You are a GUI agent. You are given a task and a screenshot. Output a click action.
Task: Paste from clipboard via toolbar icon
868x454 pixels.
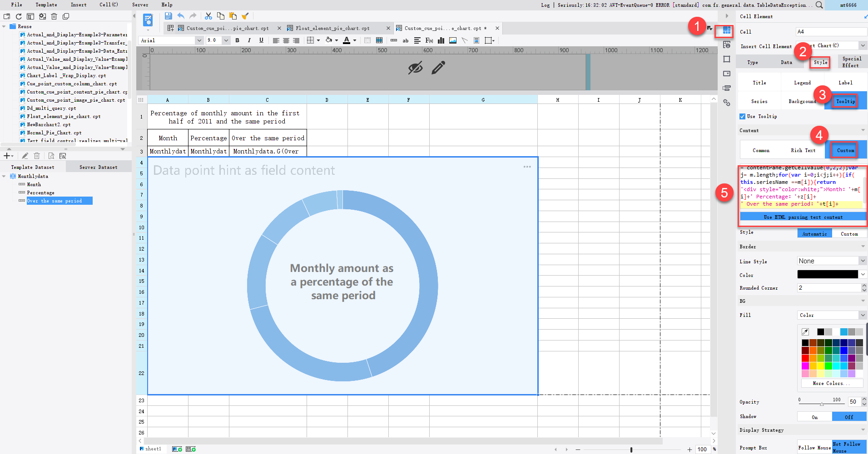[233, 16]
